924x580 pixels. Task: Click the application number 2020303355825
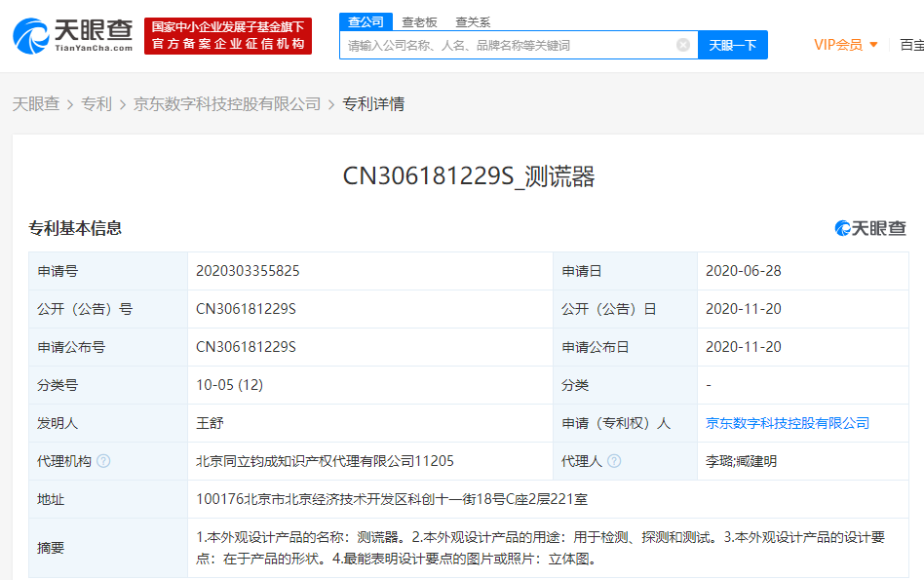click(248, 271)
